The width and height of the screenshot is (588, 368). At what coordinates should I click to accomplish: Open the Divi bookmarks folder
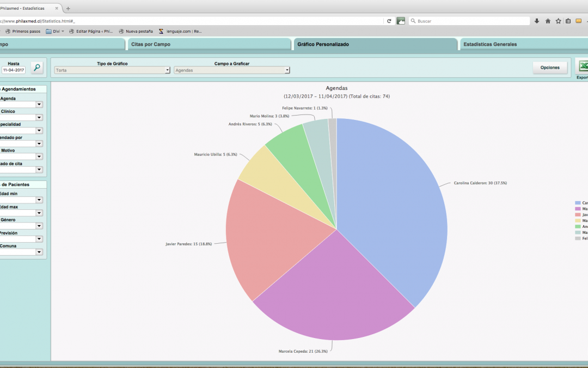(55, 32)
